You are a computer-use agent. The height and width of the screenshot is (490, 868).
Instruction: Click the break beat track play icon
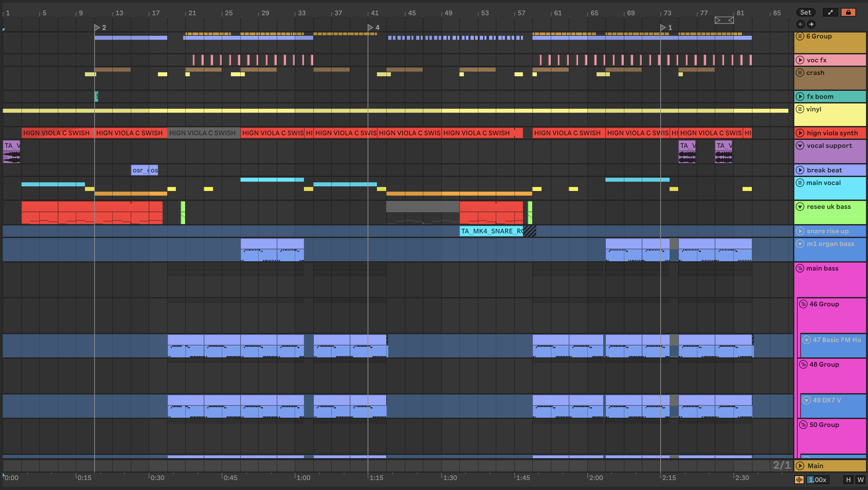coord(800,170)
